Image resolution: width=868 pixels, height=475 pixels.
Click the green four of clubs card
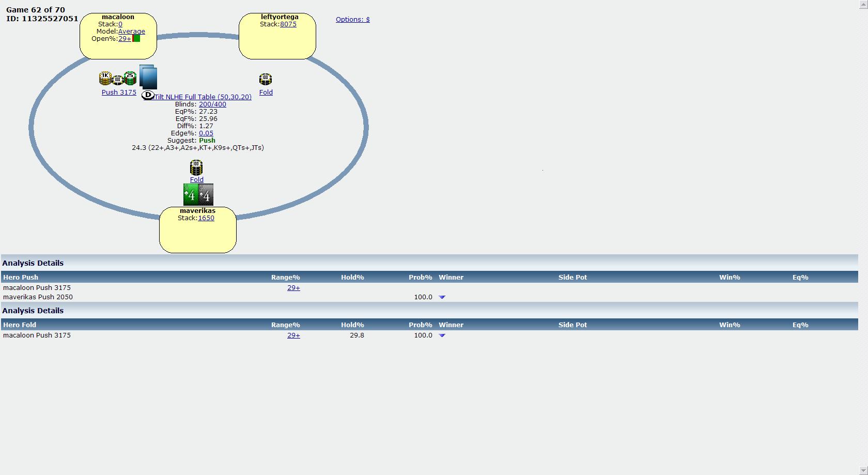tap(191, 195)
